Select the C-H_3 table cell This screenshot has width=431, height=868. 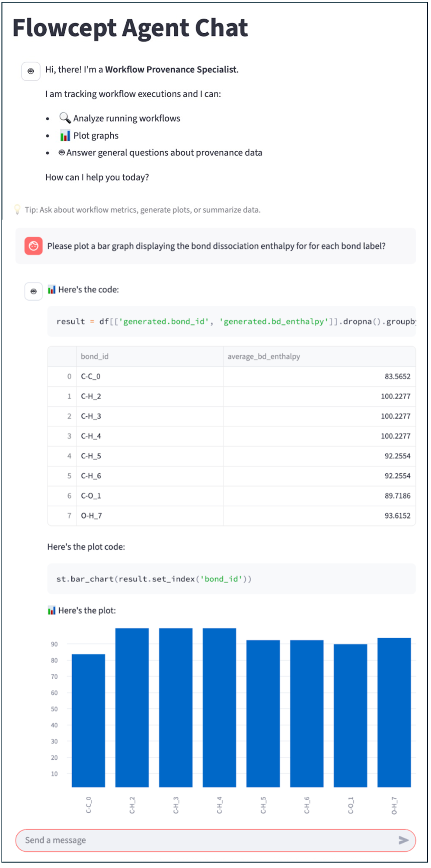150,416
